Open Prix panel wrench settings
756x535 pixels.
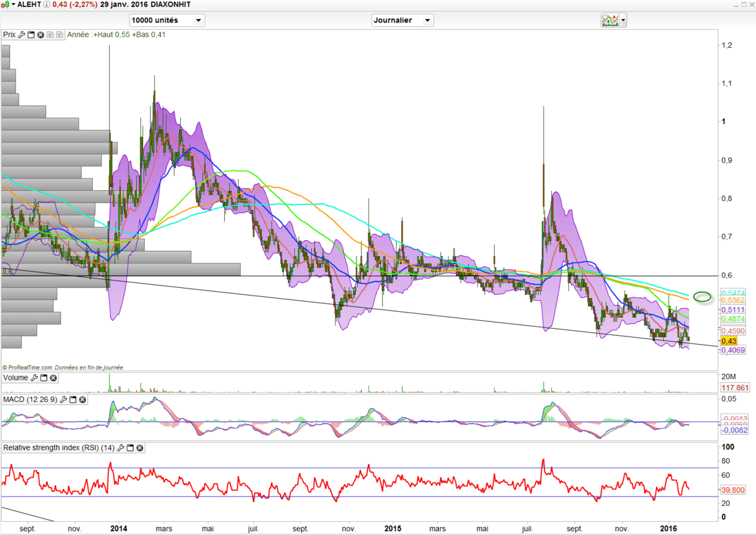pos(21,35)
